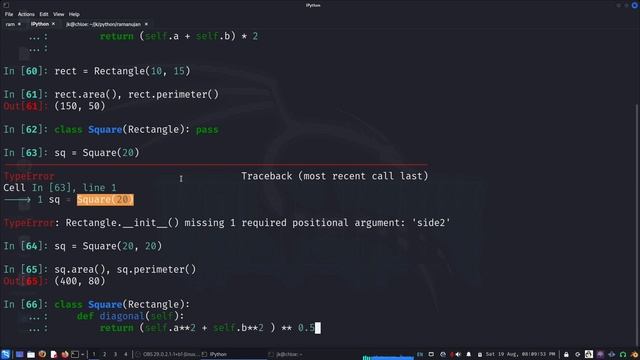Open the Actions menu
Image resolution: width=640 pixels, height=360 pixels.
click(26, 14)
